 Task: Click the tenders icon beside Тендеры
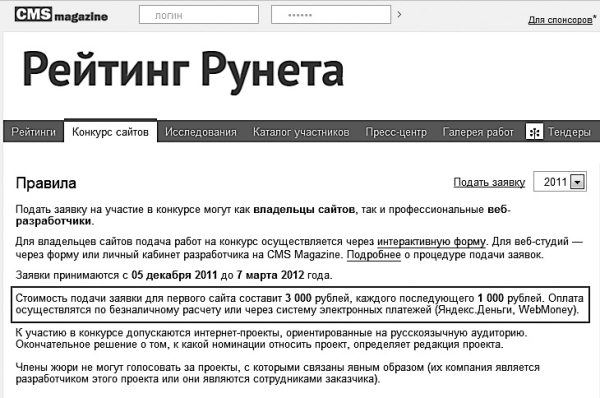pyautogui.click(x=534, y=132)
